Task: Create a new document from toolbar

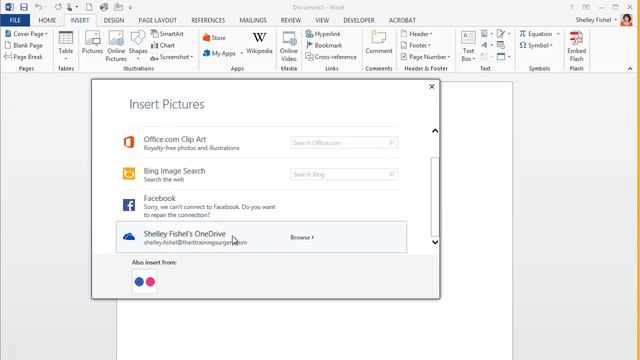Action: point(89,7)
